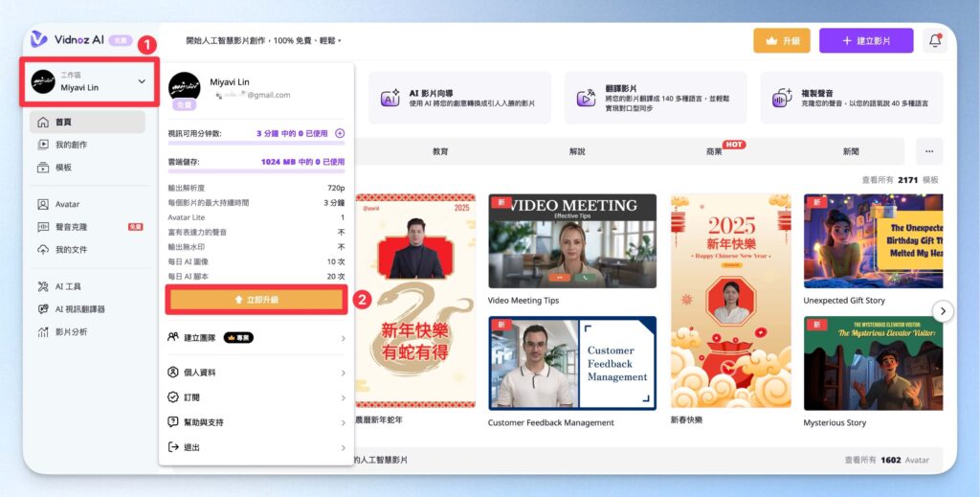Image resolution: width=980 pixels, height=497 pixels.
Task: Click the 幫助與支持 help icon
Action: pos(173,422)
